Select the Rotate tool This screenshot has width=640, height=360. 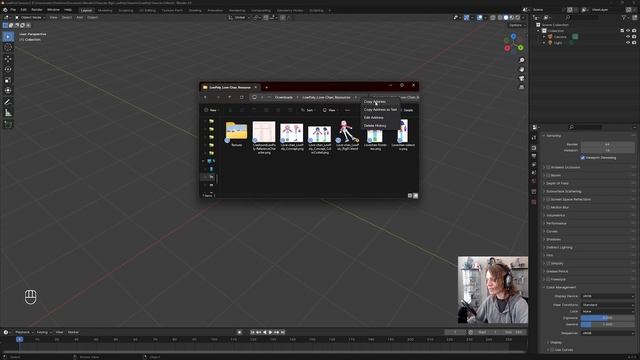8,69
